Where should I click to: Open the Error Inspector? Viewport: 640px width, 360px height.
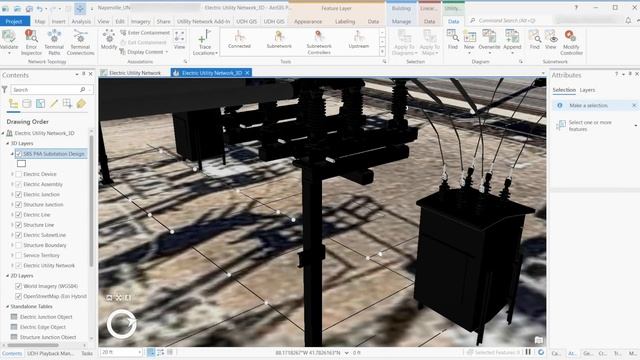pos(31,42)
